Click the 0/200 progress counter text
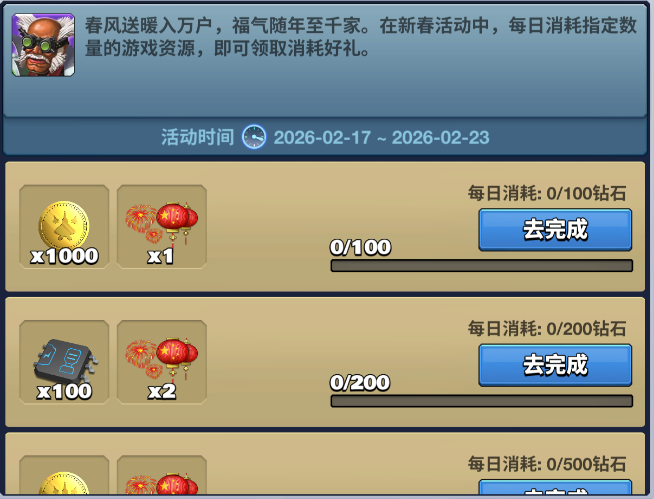The height and width of the screenshot is (499, 654). point(360,383)
